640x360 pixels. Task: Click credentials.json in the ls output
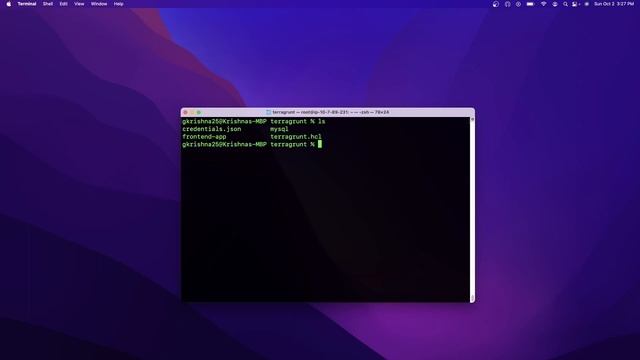[x=211, y=129]
